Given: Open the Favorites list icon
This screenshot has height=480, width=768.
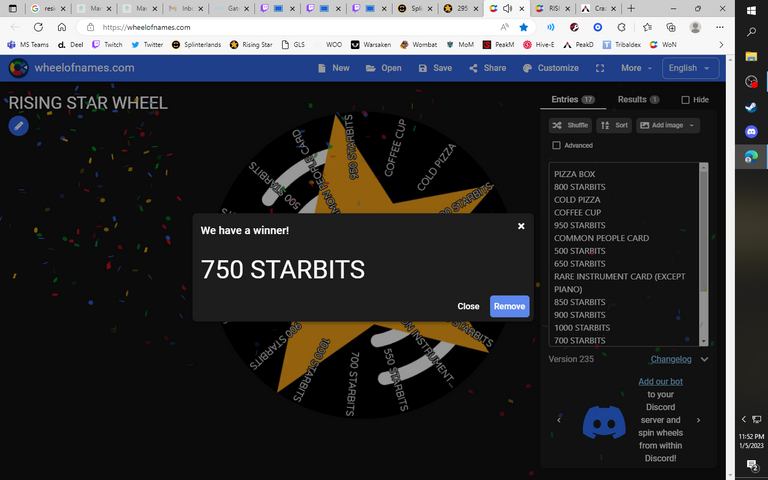Looking at the screenshot, I should click(x=647, y=27).
